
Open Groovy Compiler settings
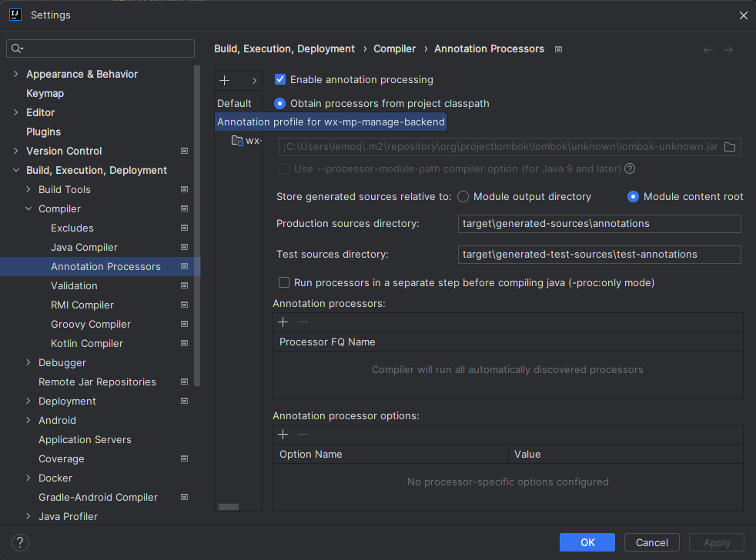(x=91, y=325)
